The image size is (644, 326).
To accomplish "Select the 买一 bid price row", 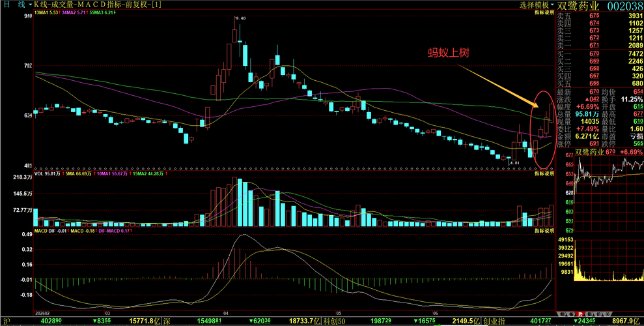I will [600, 54].
